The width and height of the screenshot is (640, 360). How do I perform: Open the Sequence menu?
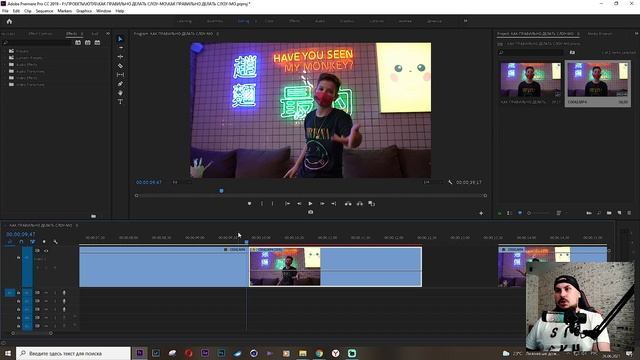coord(44,11)
